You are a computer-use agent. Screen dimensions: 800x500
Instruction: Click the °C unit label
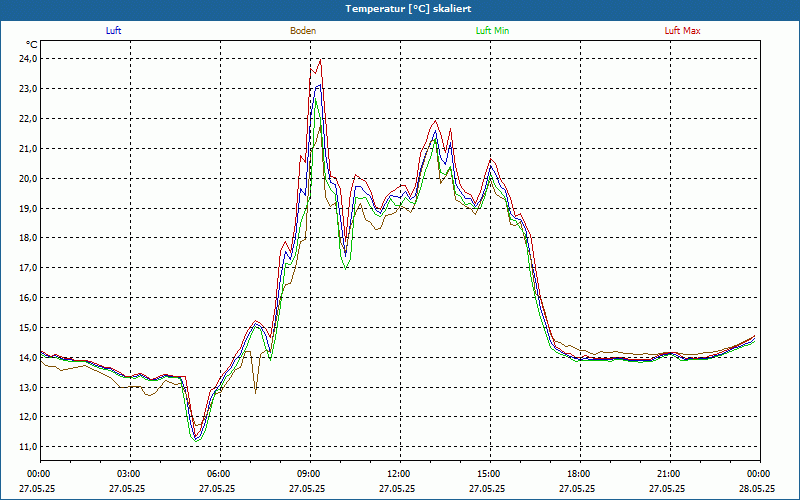[32, 45]
